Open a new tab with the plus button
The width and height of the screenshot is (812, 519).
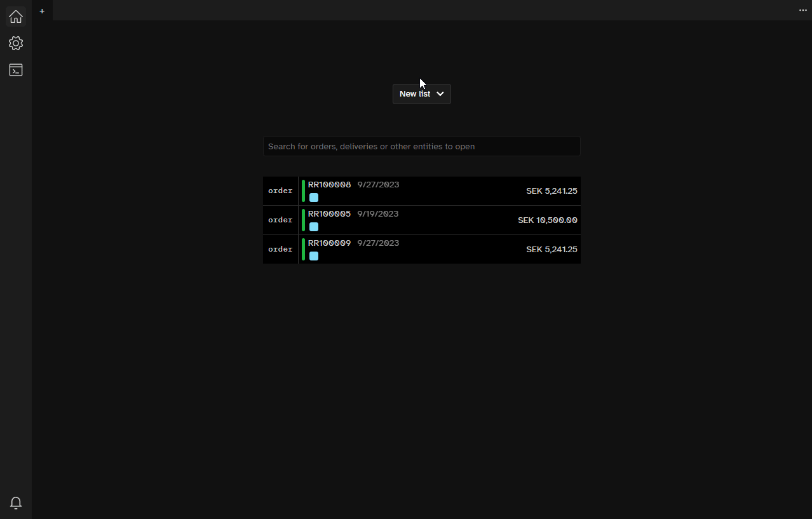pyautogui.click(x=42, y=10)
